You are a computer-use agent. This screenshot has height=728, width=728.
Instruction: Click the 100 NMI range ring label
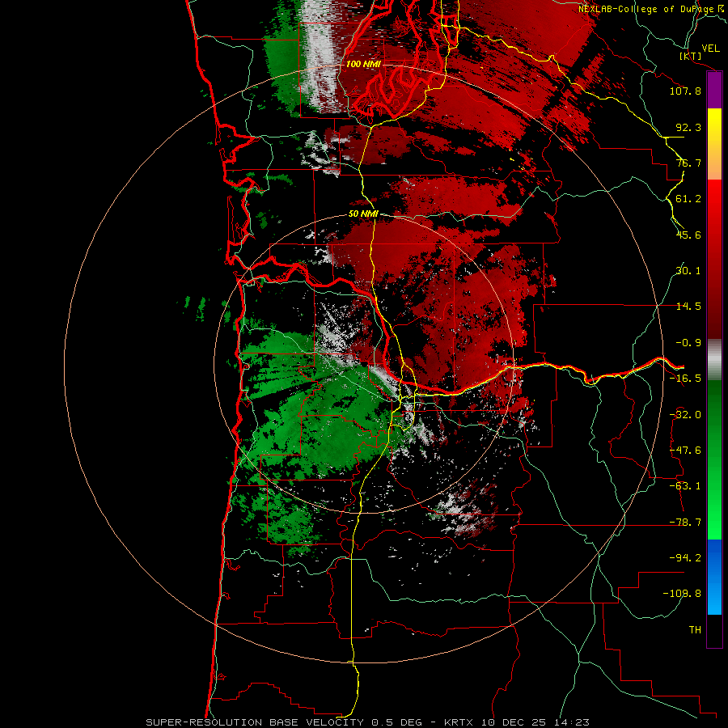point(363,64)
